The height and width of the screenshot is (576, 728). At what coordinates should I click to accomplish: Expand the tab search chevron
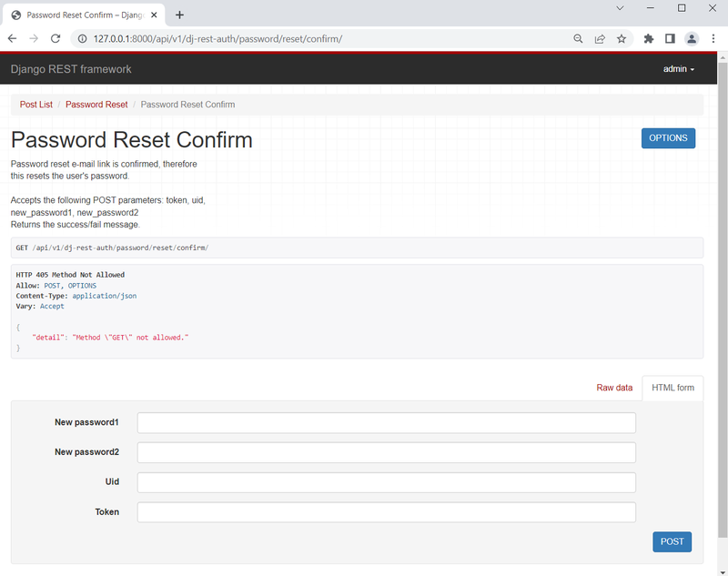[620, 8]
